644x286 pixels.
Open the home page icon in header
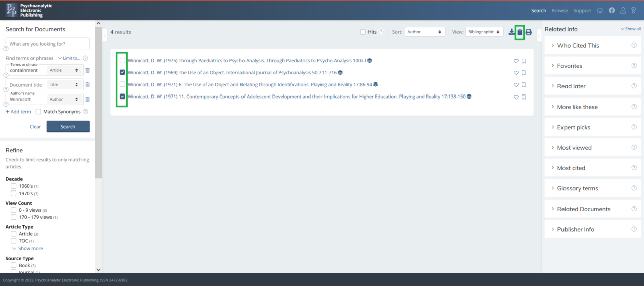(600, 10)
